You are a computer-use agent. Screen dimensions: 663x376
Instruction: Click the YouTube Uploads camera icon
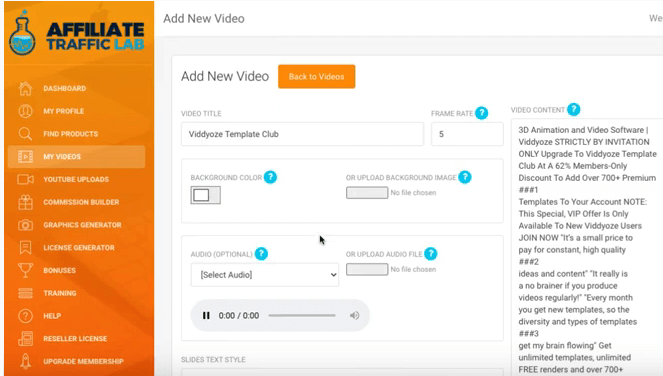click(x=25, y=179)
